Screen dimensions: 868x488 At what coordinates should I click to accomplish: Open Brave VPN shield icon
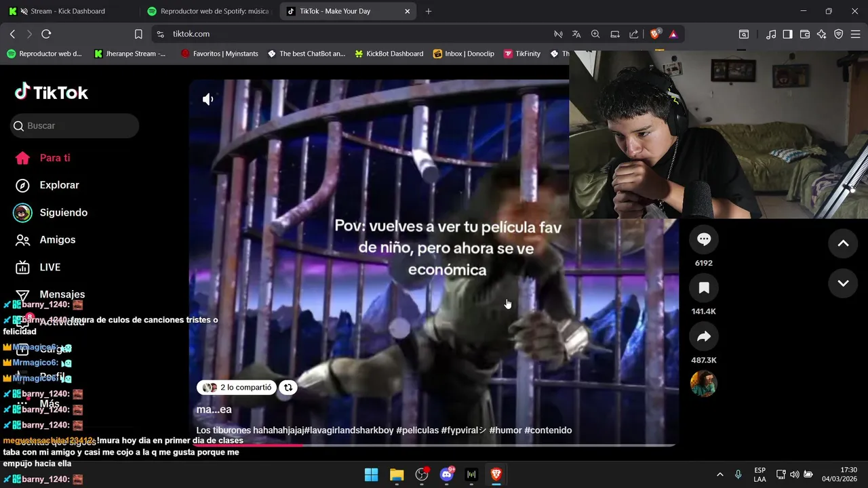click(x=839, y=34)
